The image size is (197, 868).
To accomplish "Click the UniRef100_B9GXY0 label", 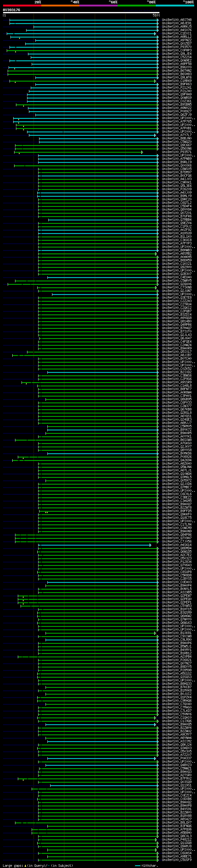I will click(x=177, y=67).
